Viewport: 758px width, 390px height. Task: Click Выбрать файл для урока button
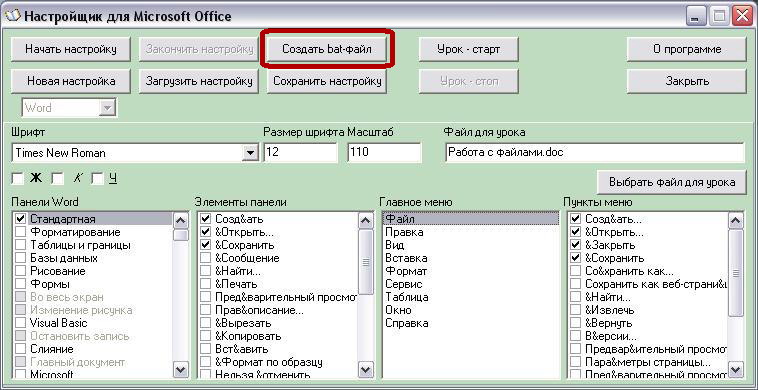672,182
